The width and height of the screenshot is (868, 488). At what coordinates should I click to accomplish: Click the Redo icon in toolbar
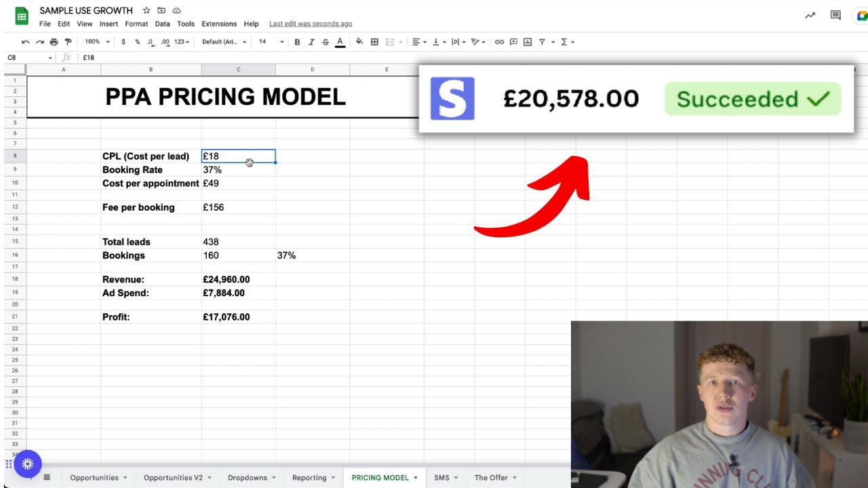click(39, 42)
